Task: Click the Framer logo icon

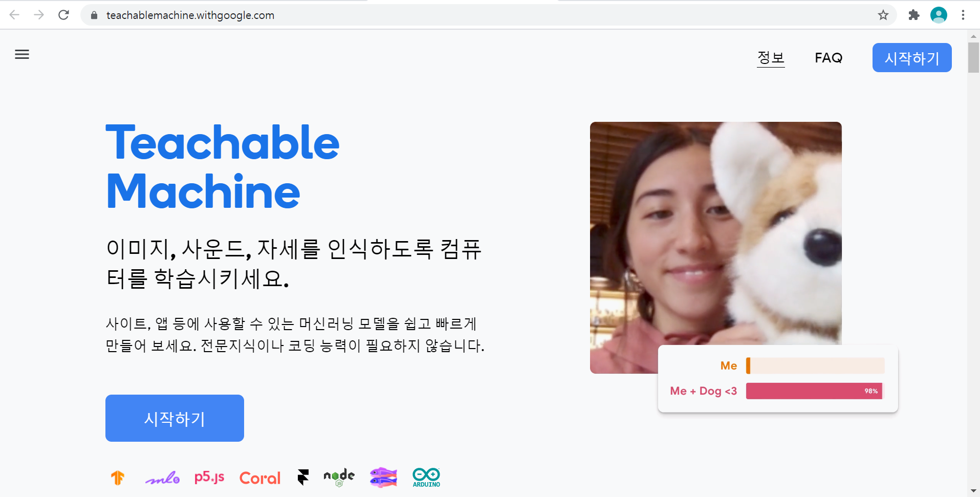Action: [303, 478]
